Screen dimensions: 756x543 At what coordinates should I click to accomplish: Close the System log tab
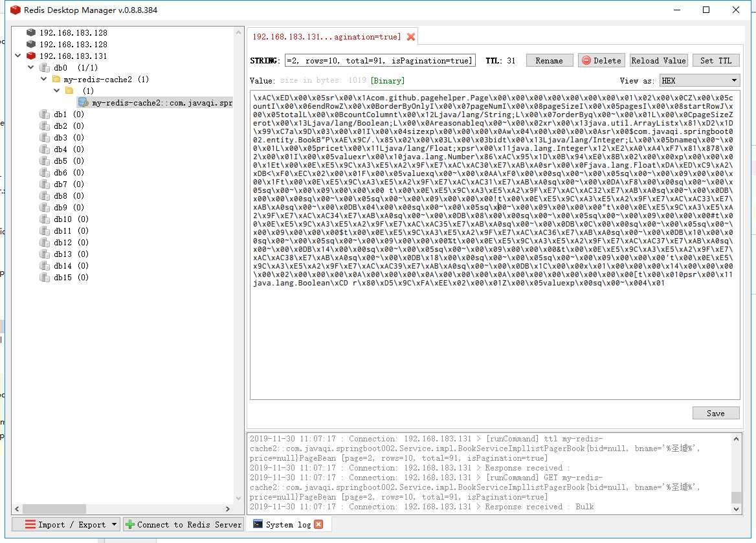[x=318, y=524]
